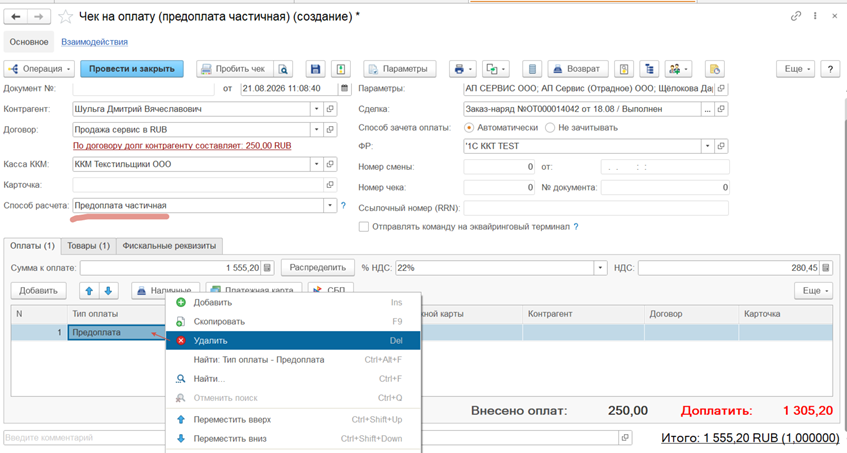
Task: Click the calendar icon beside document date
Action: pos(345,88)
